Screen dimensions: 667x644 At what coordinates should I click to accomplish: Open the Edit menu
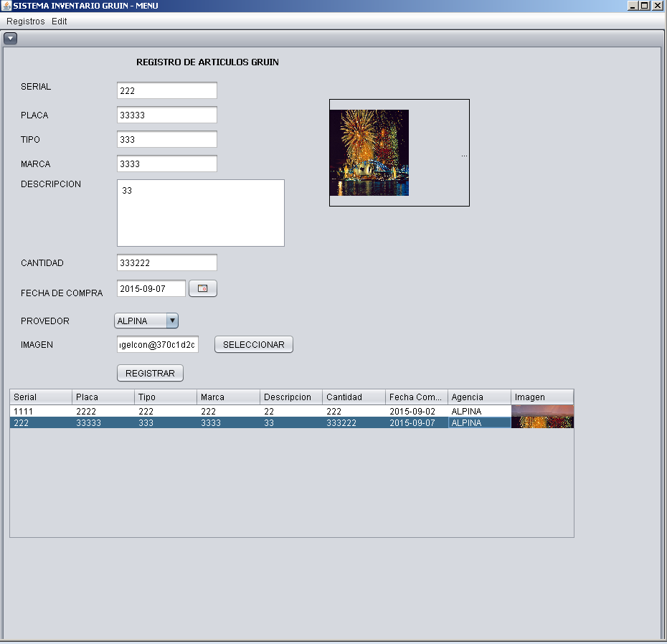59,22
